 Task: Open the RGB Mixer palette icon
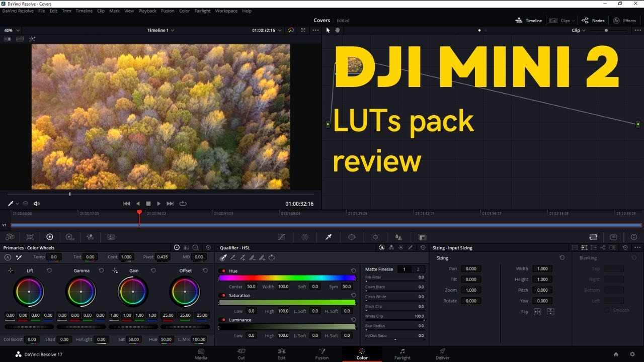(x=90, y=237)
